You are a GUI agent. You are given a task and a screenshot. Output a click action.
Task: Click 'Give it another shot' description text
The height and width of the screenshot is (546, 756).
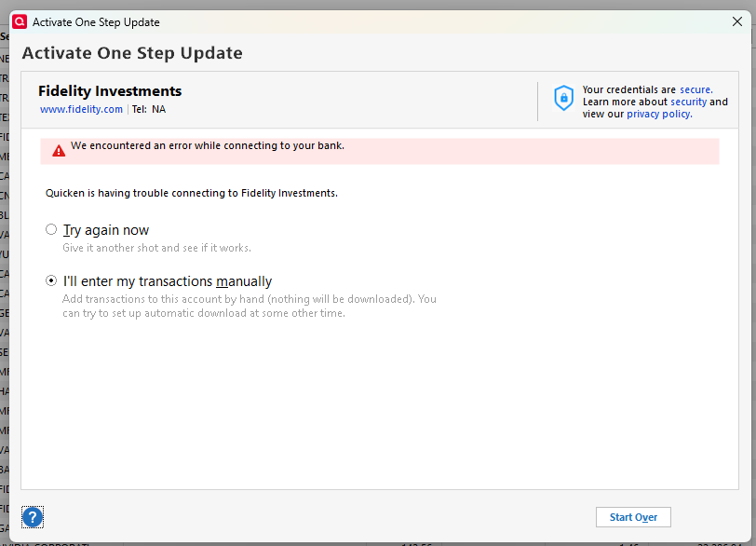pos(156,248)
